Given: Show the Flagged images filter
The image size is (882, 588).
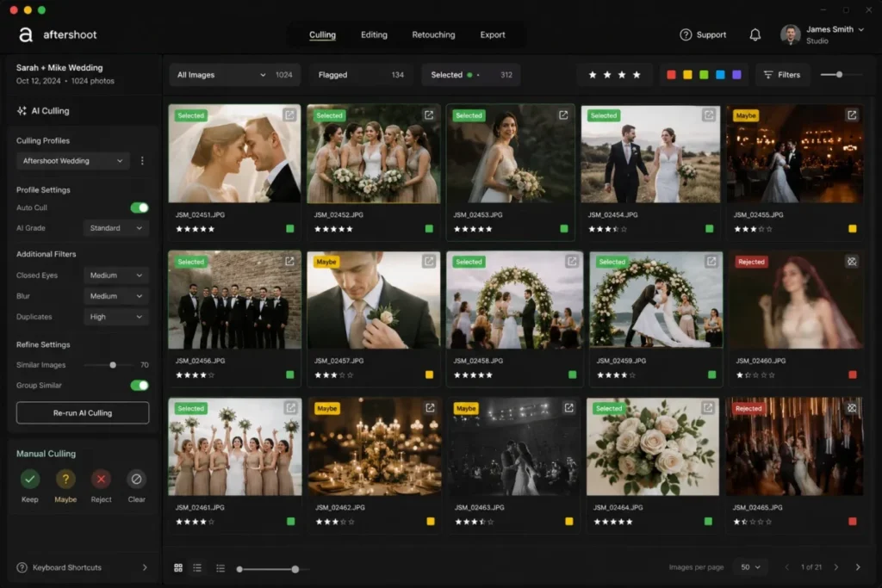Looking at the screenshot, I should (x=361, y=75).
